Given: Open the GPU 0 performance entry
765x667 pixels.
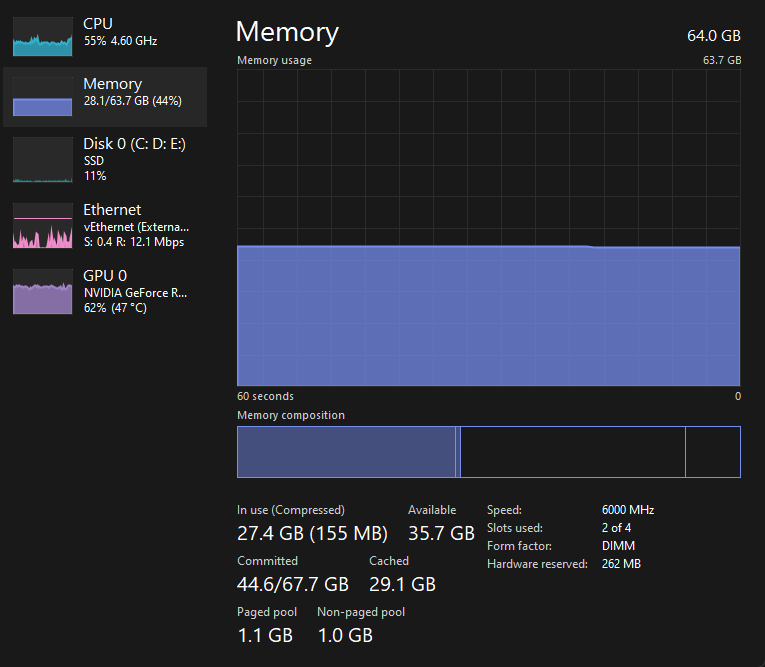Looking at the screenshot, I should point(105,291).
